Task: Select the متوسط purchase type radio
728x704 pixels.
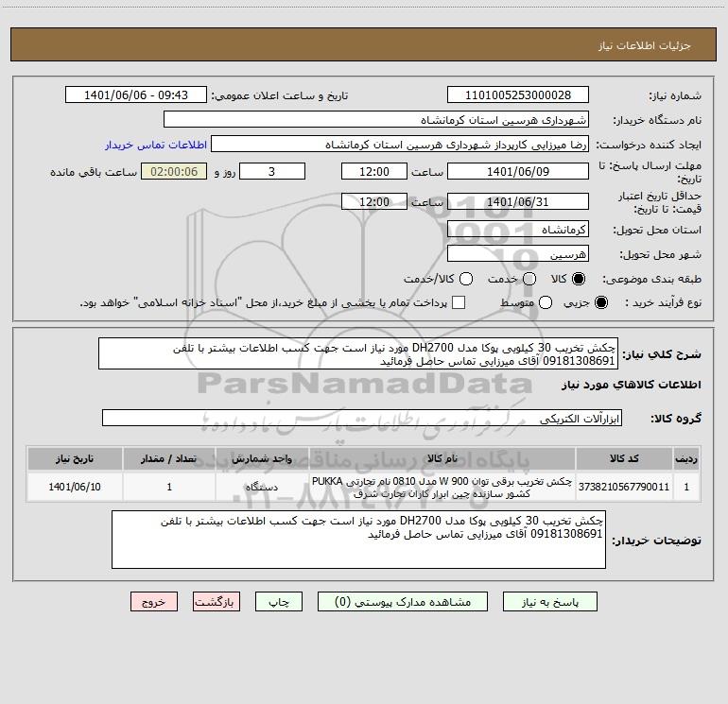Action: [546, 302]
